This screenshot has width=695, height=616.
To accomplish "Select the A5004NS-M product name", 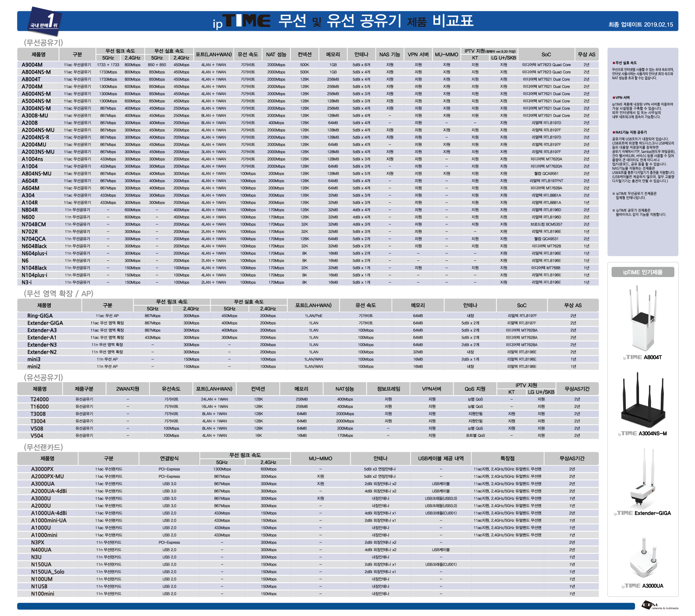I will tap(36, 101).
